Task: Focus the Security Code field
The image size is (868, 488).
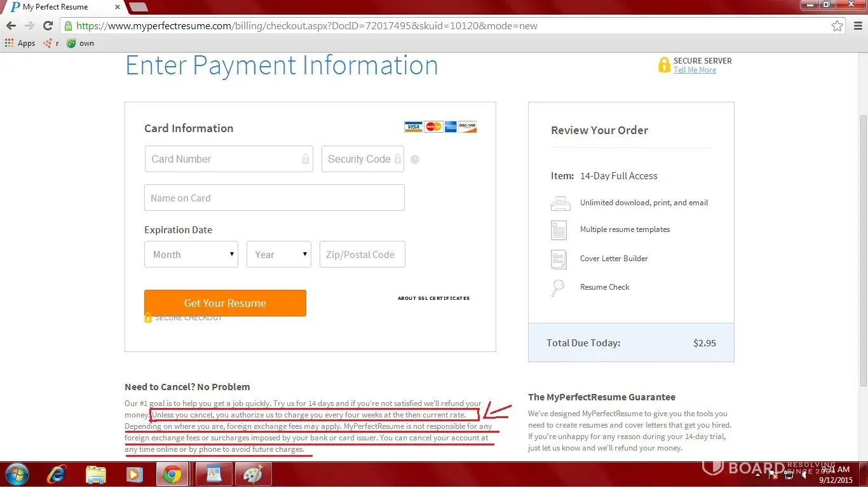Action: pos(363,159)
